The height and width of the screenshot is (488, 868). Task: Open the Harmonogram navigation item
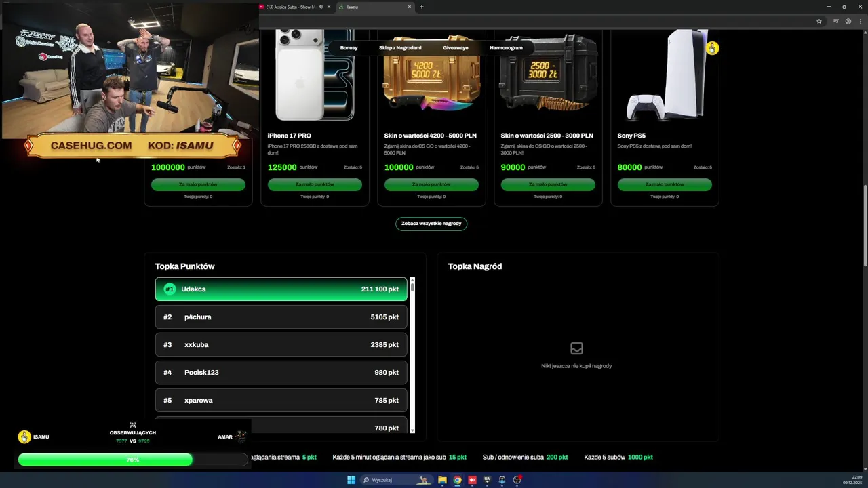pos(506,48)
